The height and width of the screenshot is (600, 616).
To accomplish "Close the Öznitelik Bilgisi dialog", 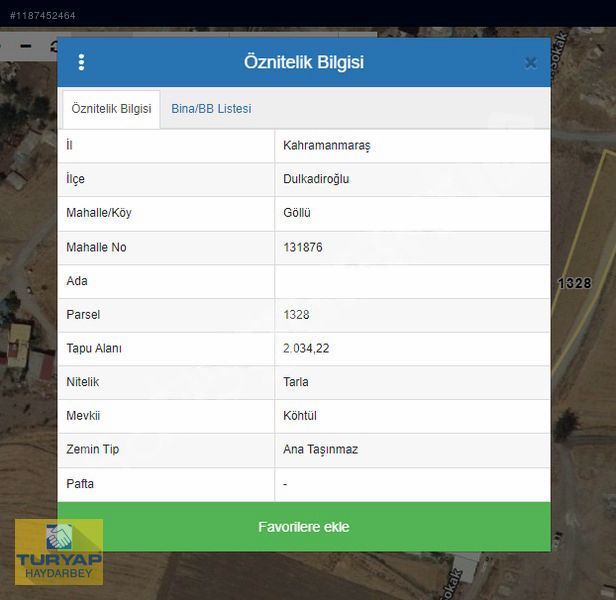I will (x=530, y=63).
